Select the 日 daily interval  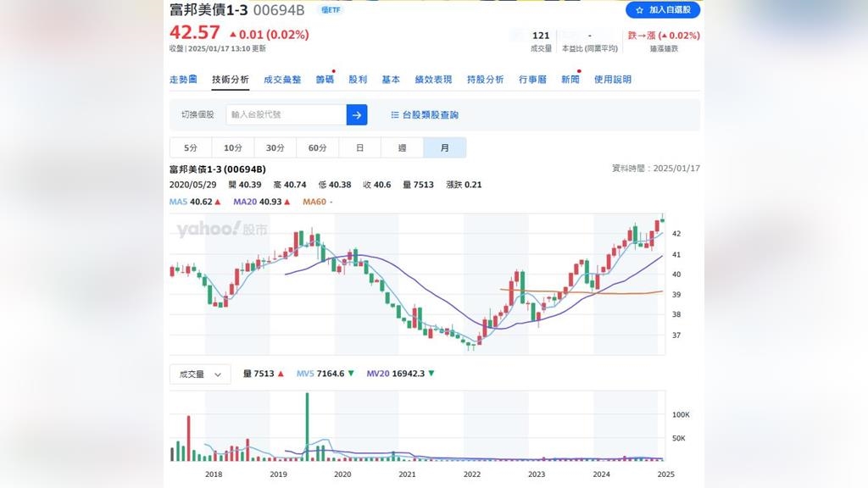(x=360, y=147)
